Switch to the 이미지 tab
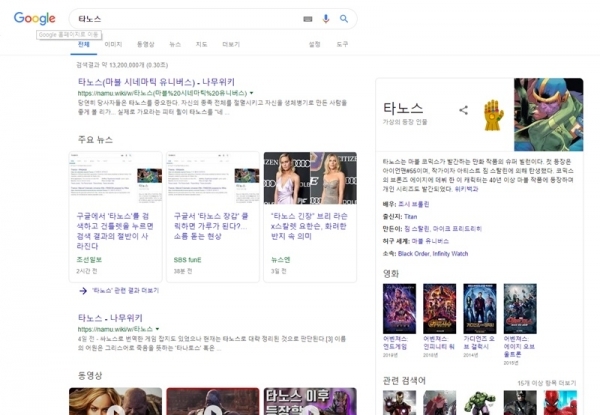Image resolution: width=600 pixels, height=415 pixels. [x=113, y=44]
